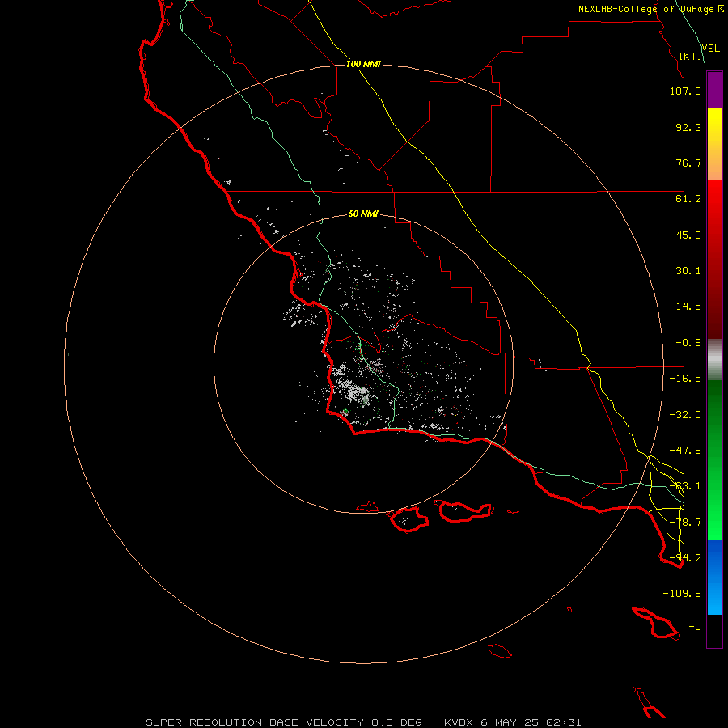Click the yellow swatch near 92.3 KT

[714, 126]
